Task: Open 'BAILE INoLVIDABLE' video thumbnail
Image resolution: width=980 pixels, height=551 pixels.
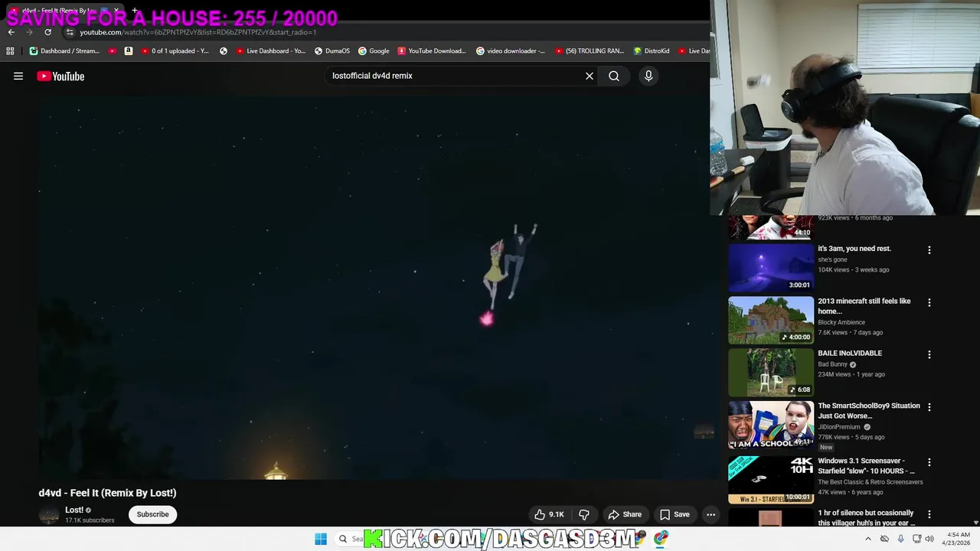Action: click(x=771, y=372)
